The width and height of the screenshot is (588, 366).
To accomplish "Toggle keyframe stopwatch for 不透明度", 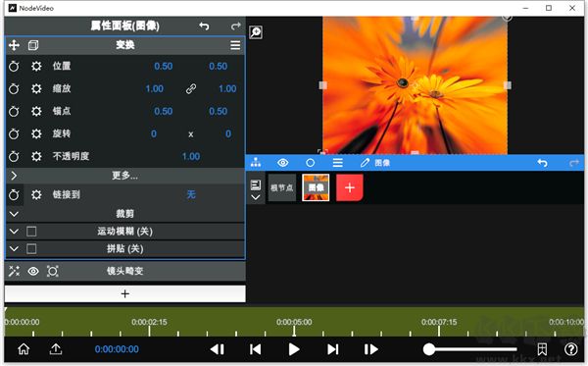I will pyautogui.click(x=14, y=157).
